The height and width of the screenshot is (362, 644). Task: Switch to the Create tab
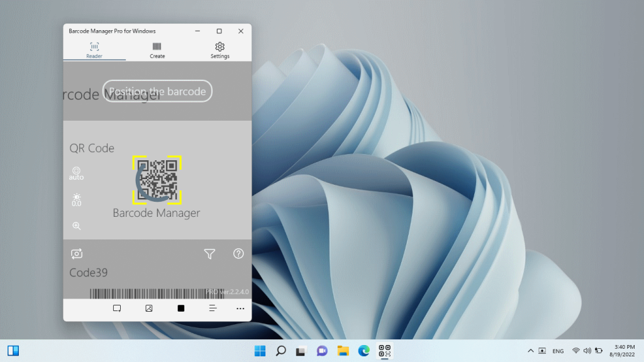(157, 50)
